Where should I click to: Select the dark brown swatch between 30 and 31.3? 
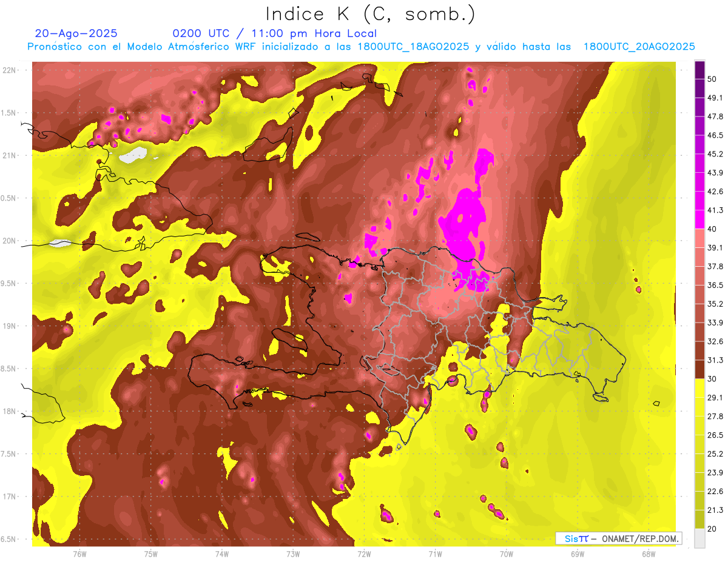click(699, 370)
